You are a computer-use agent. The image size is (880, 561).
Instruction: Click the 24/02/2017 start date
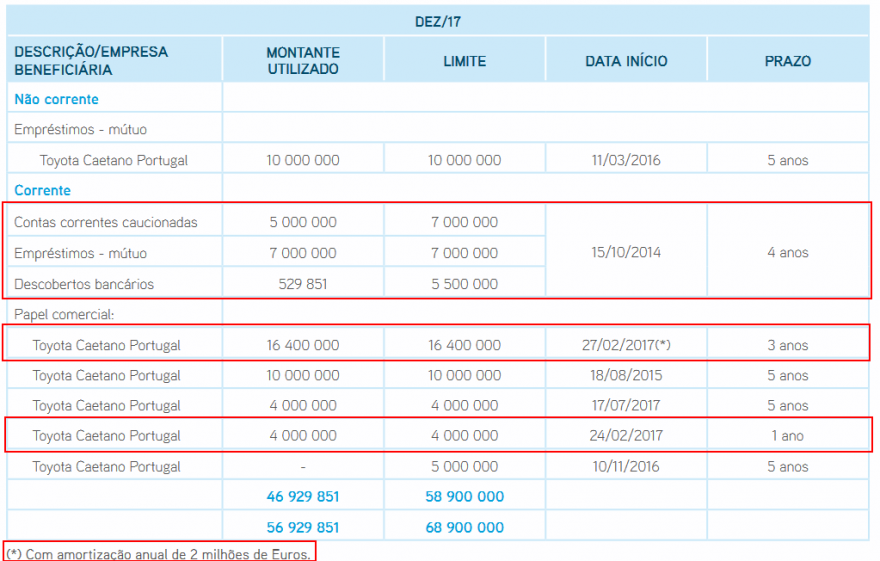[626, 436]
